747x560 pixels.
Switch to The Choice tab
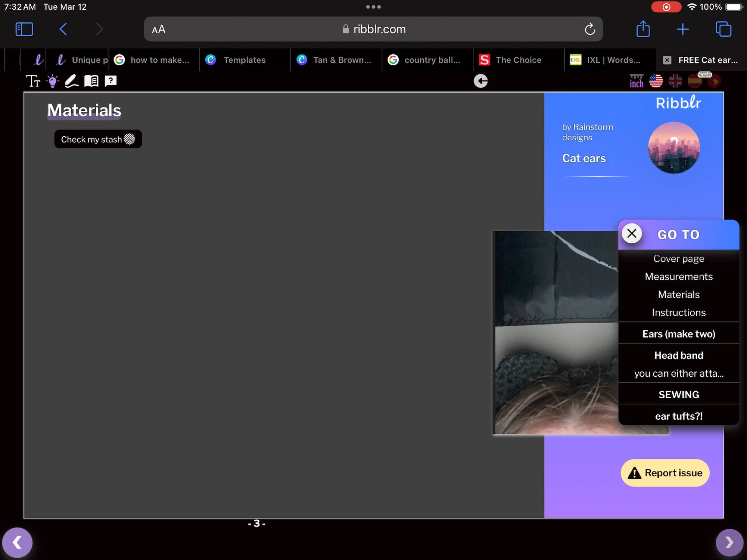519,60
